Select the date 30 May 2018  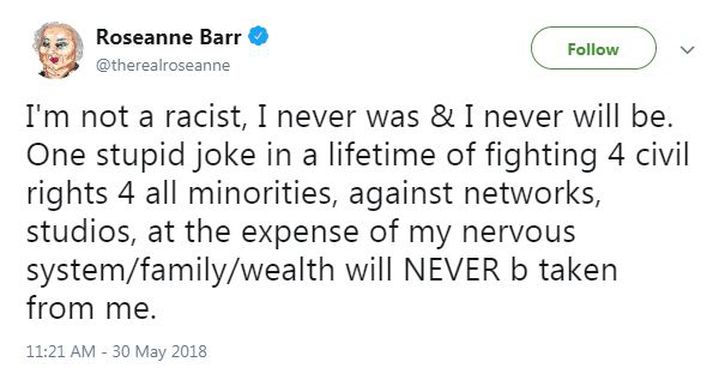pyautogui.click(x=159, y=352)
